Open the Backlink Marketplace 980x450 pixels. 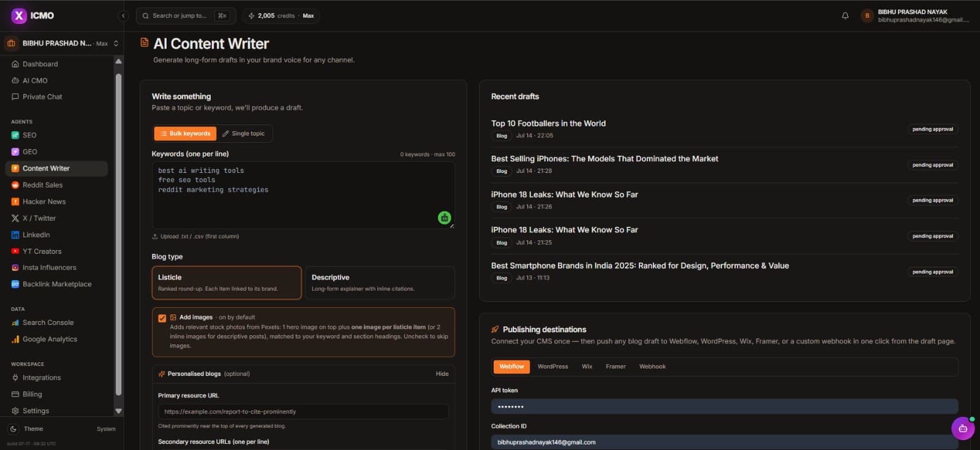(56, 284)
